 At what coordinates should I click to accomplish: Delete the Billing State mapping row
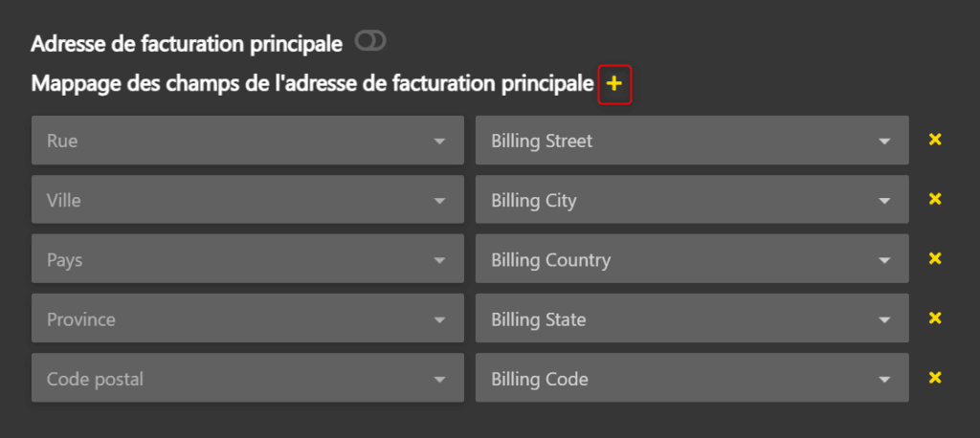pyautogui.click(x=935, y=318)
